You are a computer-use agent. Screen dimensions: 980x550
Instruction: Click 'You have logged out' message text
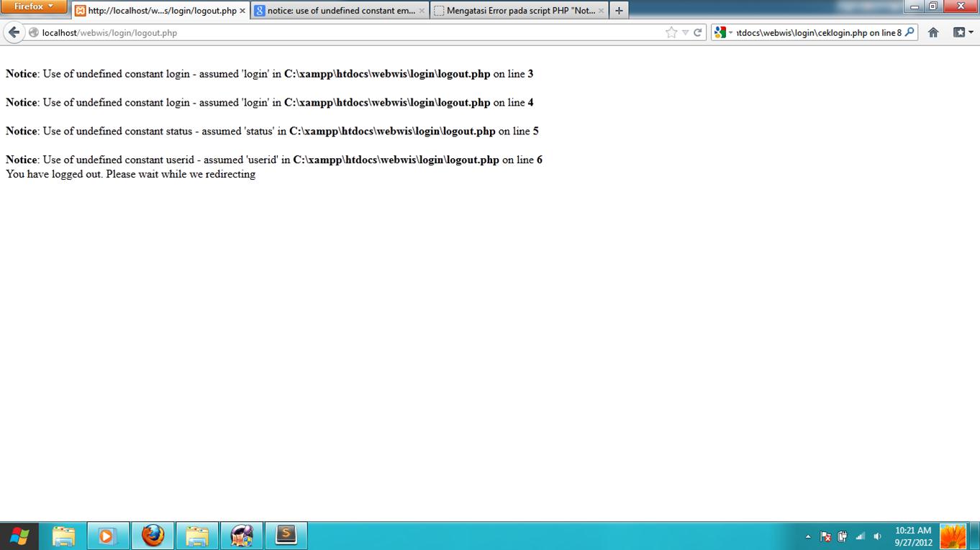pos(130,174)
